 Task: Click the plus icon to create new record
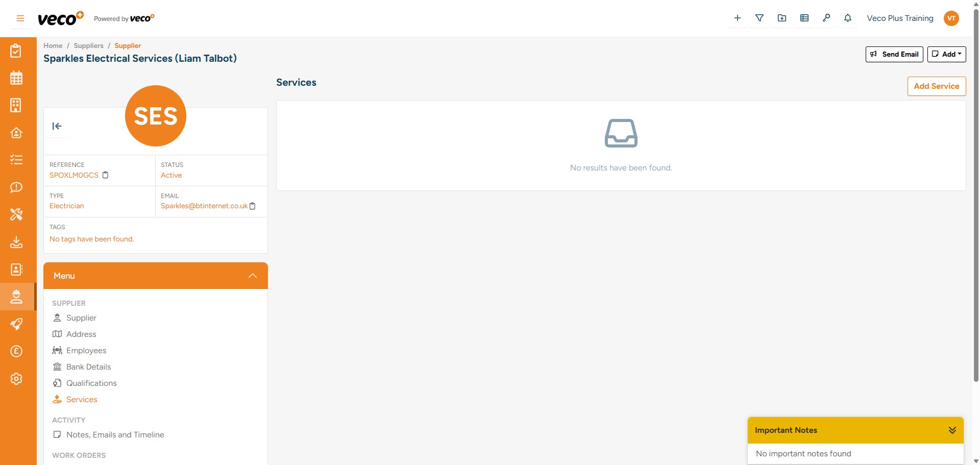pos(737,18)
